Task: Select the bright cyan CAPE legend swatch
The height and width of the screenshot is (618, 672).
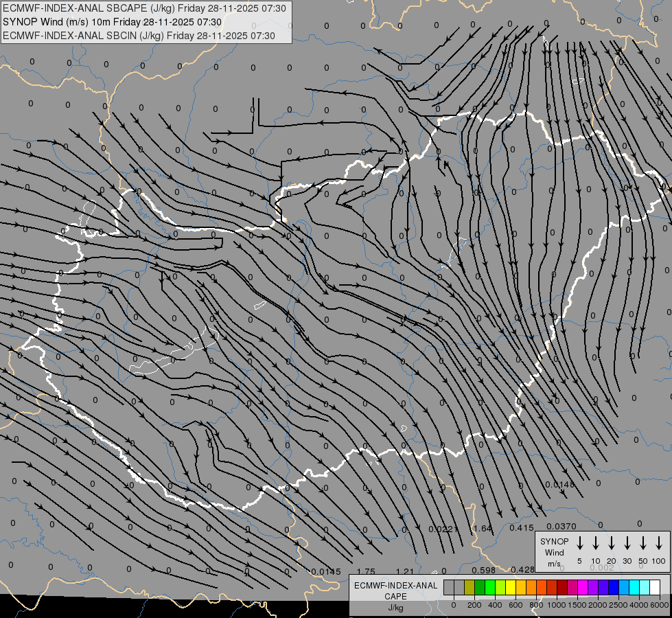Action: [634, 587]
